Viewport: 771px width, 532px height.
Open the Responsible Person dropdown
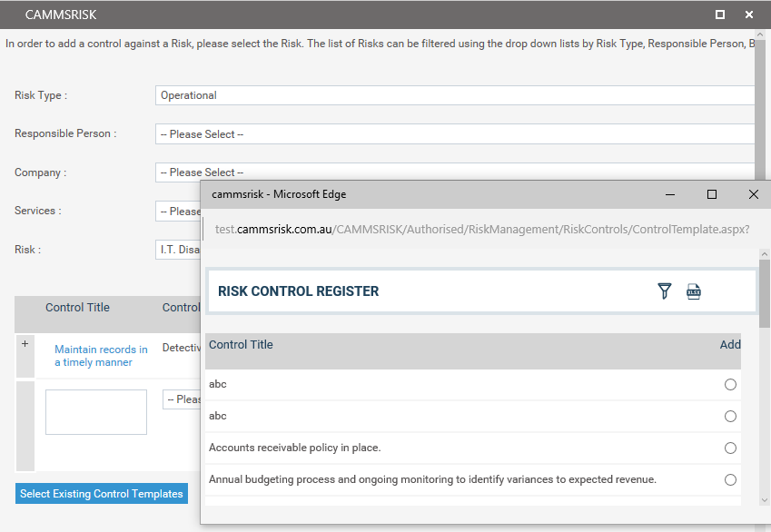point(455,134)
